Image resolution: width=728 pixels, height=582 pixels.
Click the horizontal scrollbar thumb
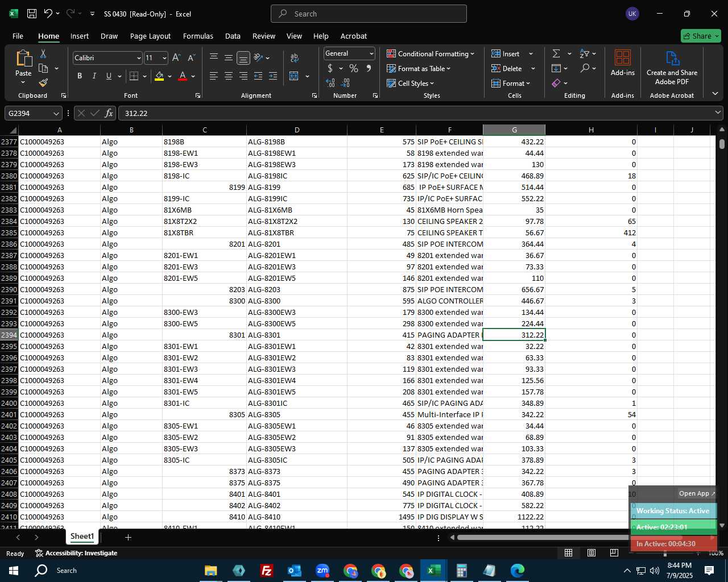click(x=569, y=537)
